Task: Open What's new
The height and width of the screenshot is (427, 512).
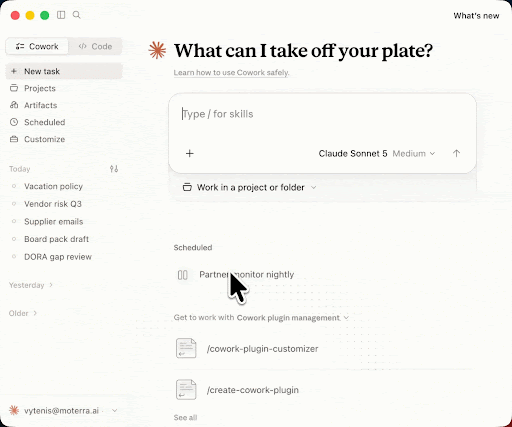Action: coord(476,16)
